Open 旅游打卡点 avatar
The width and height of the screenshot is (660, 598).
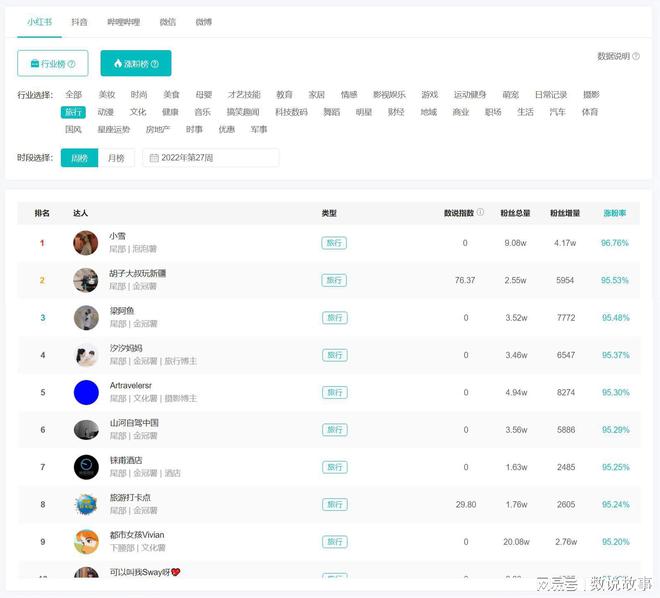click(x=86, y=505)
